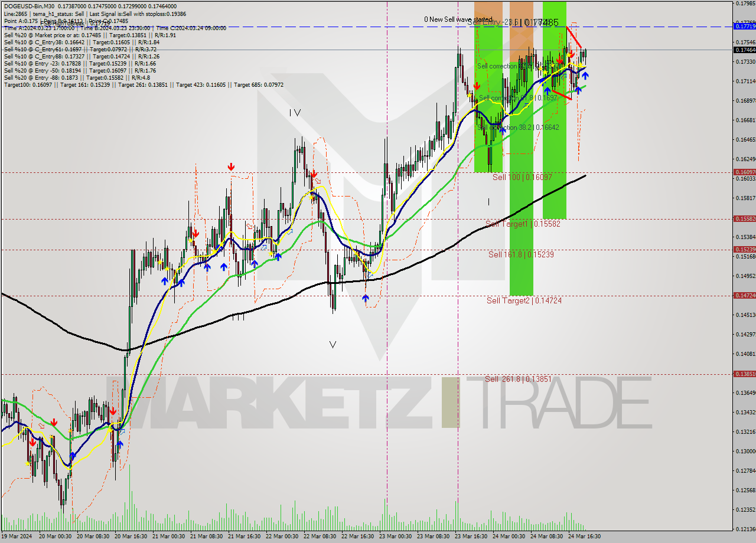Click the '0 New Sell wave started' label
Image resolution: width=756 pixels, height=543 pixels.
tap(458, 19)
